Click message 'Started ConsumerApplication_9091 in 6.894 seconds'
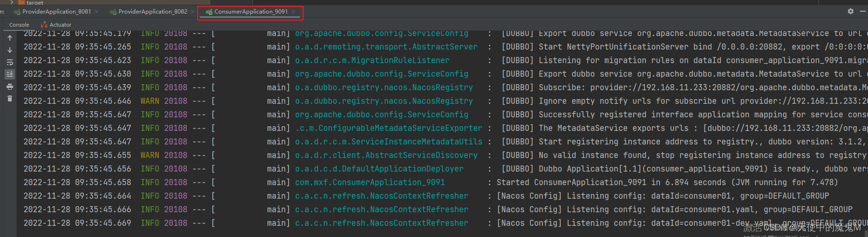 (611, 182)
